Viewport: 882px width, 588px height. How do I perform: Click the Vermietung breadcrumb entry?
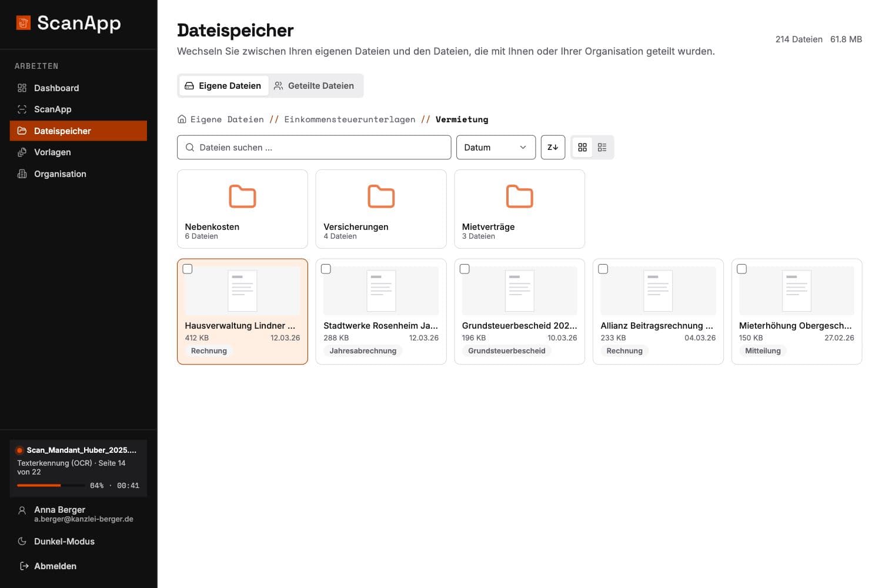[x=462, y=119]
